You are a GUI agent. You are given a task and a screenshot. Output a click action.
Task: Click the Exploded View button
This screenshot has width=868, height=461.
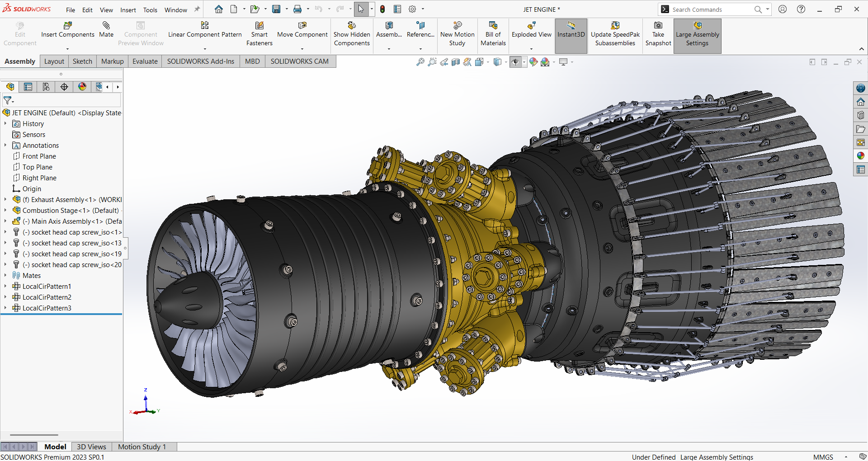tap(531, 29)
